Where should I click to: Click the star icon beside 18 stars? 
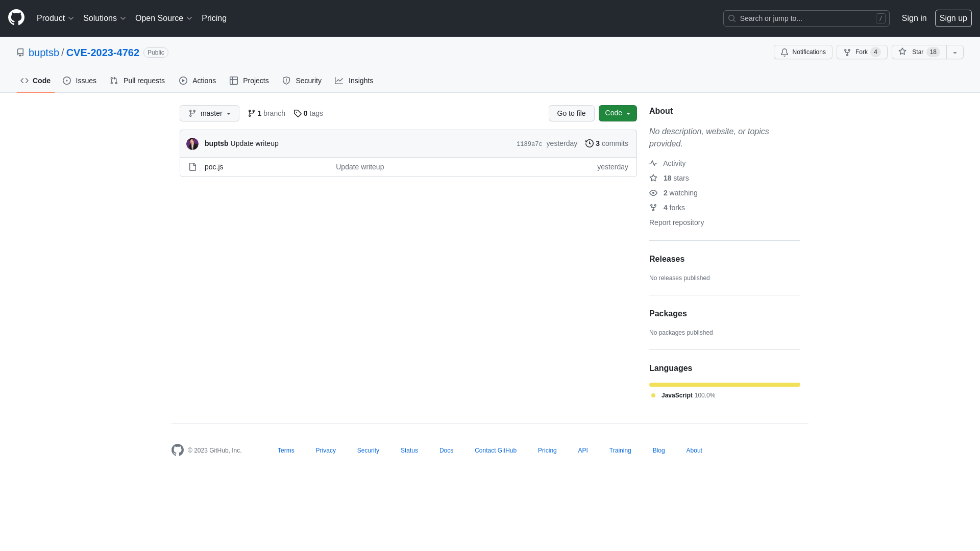[653, 178]
